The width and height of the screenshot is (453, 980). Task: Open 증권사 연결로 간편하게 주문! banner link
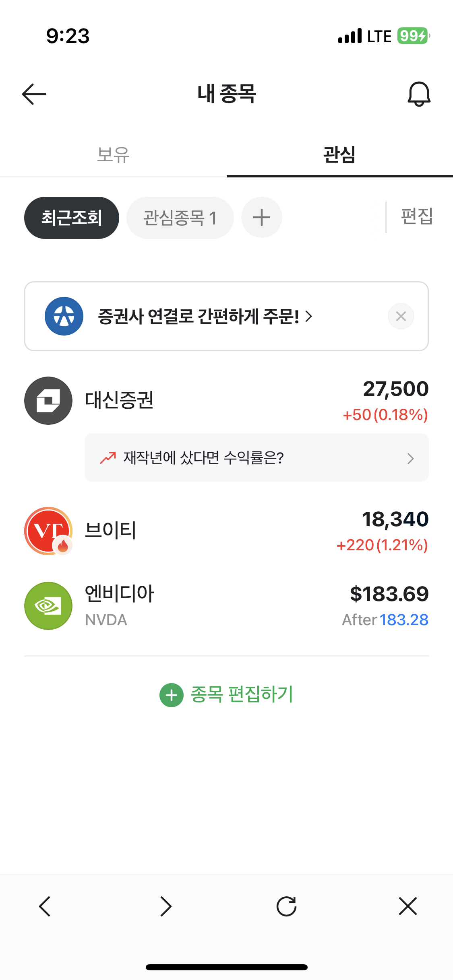click(x=205, y=316)
